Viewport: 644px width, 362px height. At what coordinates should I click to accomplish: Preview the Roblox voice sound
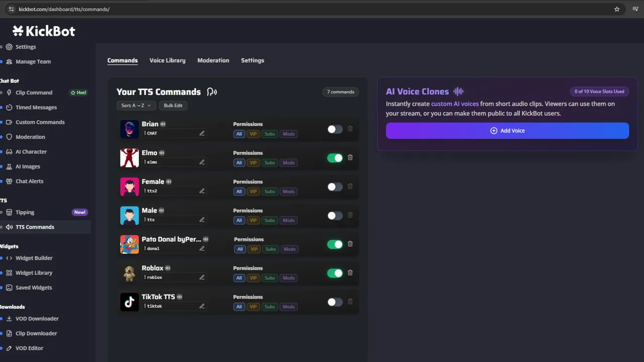(x=168, y=268)
